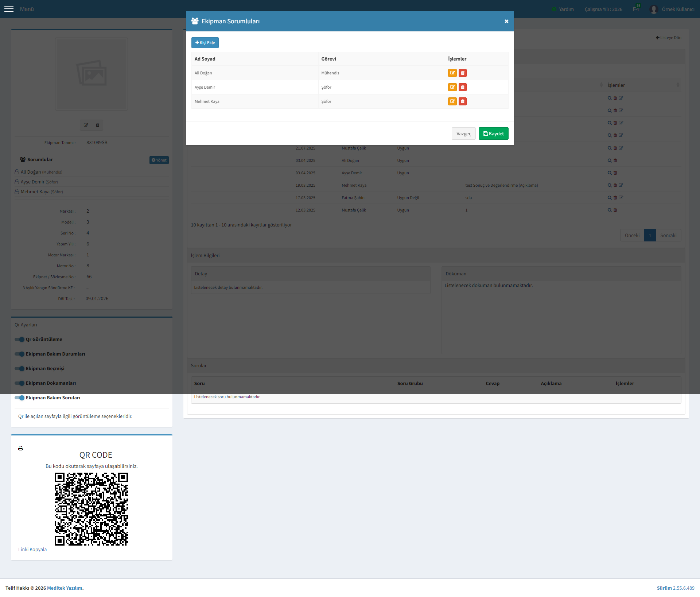Go back via Listeye Dön link
This screenshot has height=597, width=700.
(668, 38)
